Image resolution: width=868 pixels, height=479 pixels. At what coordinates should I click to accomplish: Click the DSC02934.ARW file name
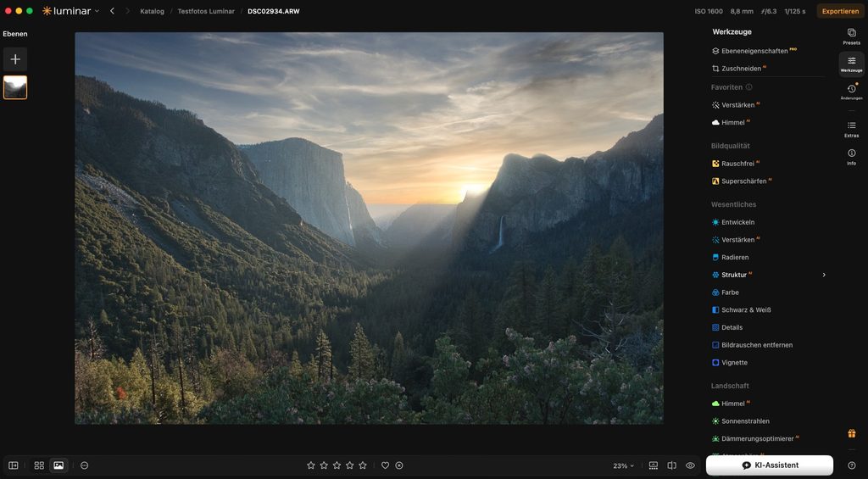274,11
